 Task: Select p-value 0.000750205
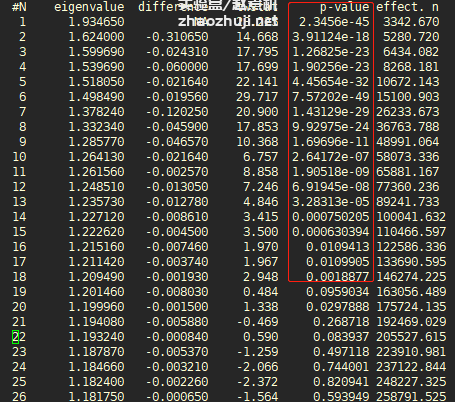331,217
